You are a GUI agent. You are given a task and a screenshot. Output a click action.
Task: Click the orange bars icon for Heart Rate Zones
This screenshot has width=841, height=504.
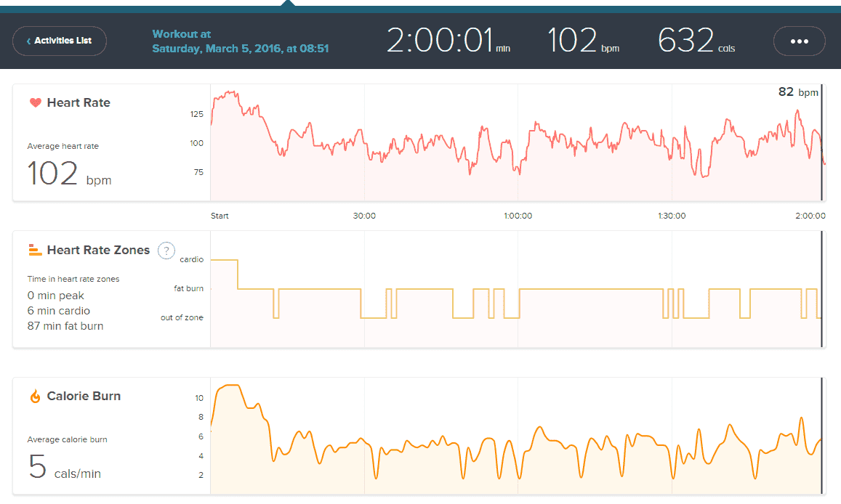tap(35, 251)
